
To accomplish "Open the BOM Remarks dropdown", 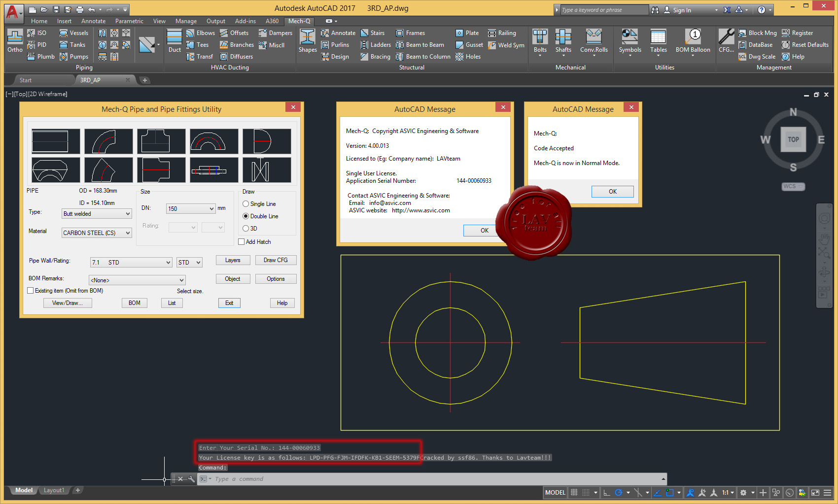I will click(137, 280).
